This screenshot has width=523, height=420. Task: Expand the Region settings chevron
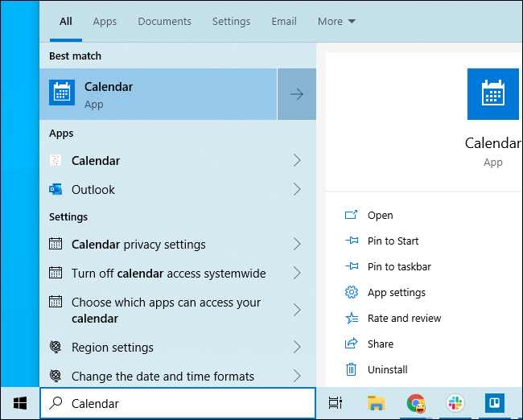pyautogui.click(x=297, y=347)
